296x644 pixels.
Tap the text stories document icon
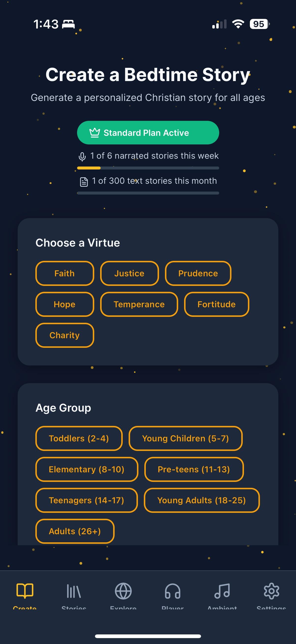click(84, 182)
